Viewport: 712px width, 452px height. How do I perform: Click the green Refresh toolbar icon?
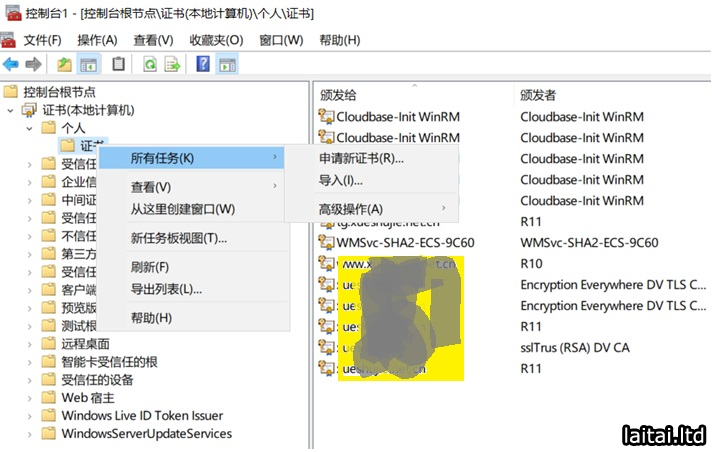[x=149, y=64]
